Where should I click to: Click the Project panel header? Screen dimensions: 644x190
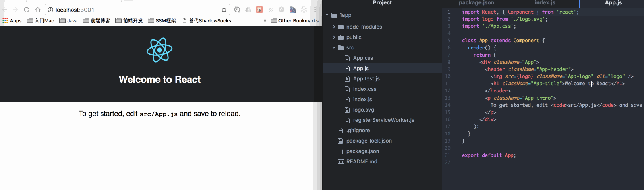pos(382,3)
